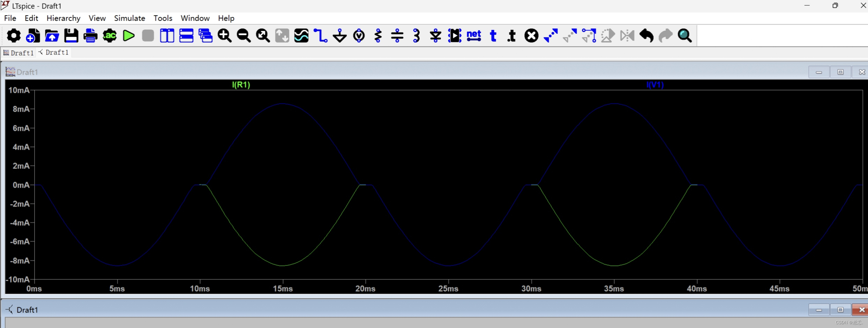The height and width of the screenshot is (328, 868).
Task: Place a voltage source component
Action: (x=359, y=36)
